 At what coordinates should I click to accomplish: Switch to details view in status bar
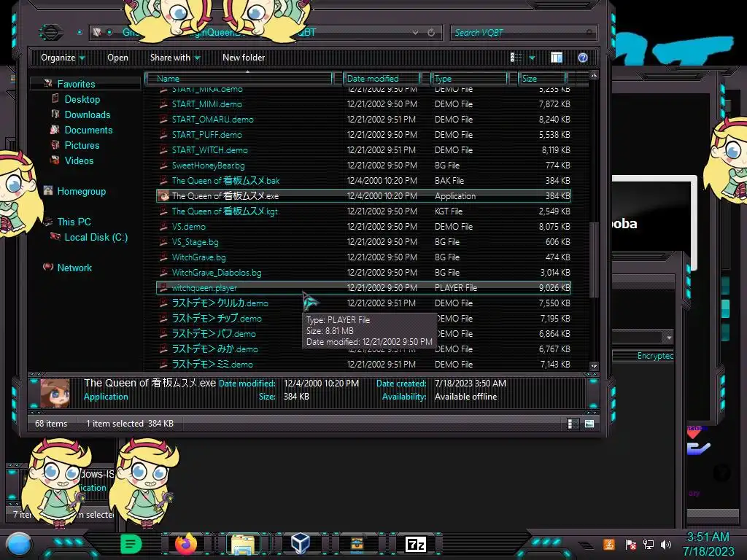click(573, 424)
